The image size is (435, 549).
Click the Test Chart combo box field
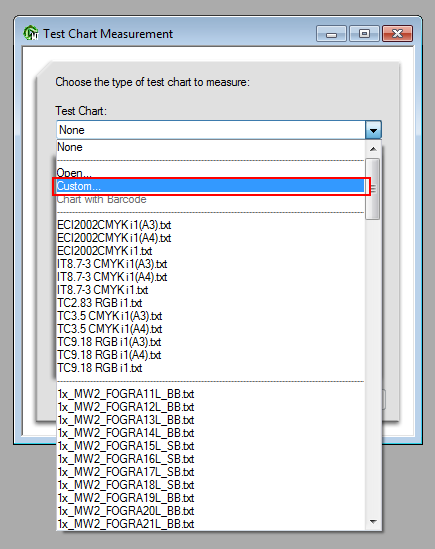[211, 130]
